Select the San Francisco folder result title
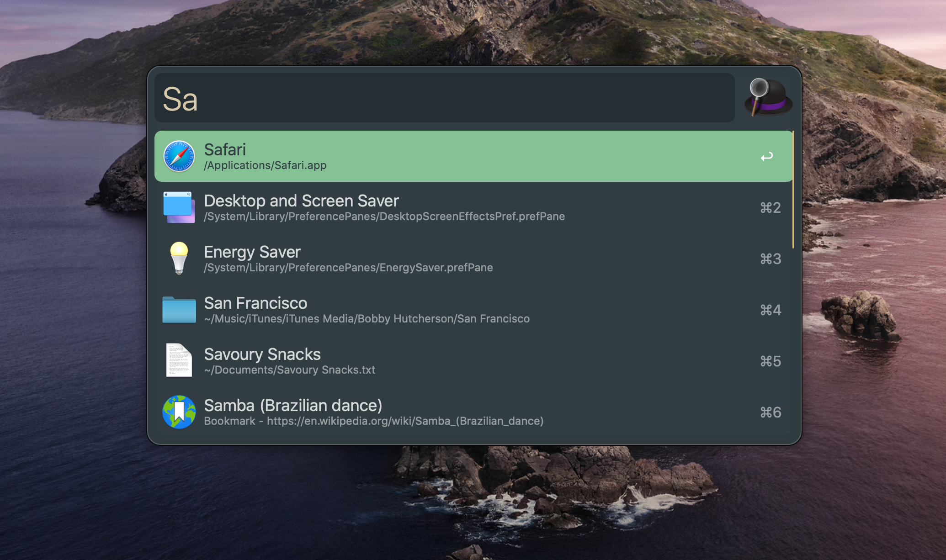Screen dimensions: 946x560 (255, 303)
